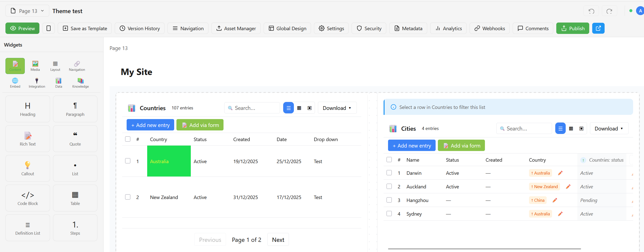The height and width of the screenshot is (252, 644).
Task: Edit Auckland's country with pencil icon
Action: [568, 187]
